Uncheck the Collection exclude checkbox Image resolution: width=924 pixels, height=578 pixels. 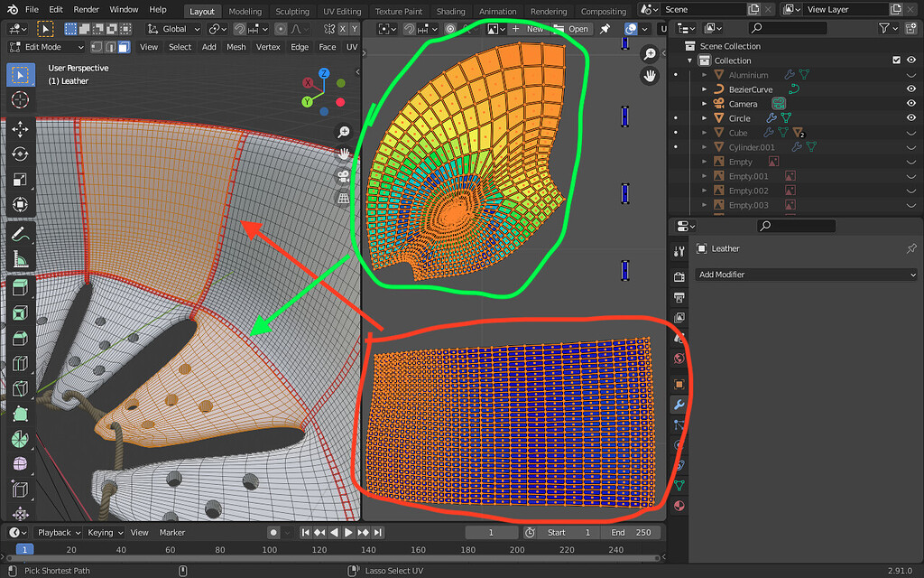tap(896, 61)
